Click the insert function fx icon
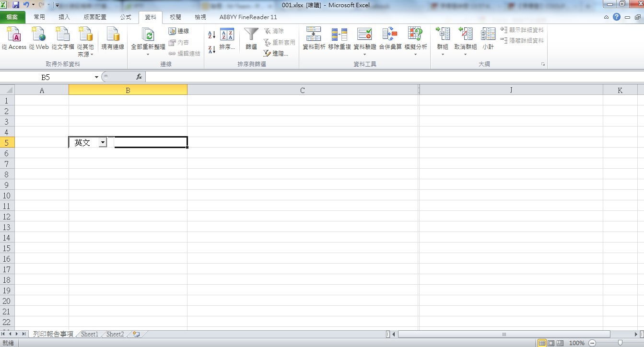Viewport: 644px width, 347px height. pyautogui.click(x=139, y=77)
